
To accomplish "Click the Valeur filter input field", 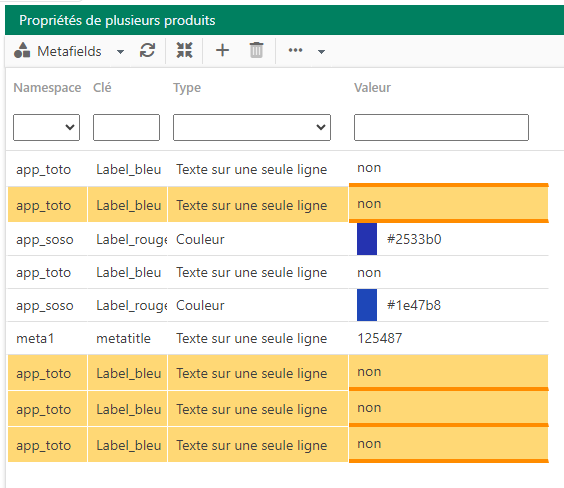I will [x=441, y=127].
